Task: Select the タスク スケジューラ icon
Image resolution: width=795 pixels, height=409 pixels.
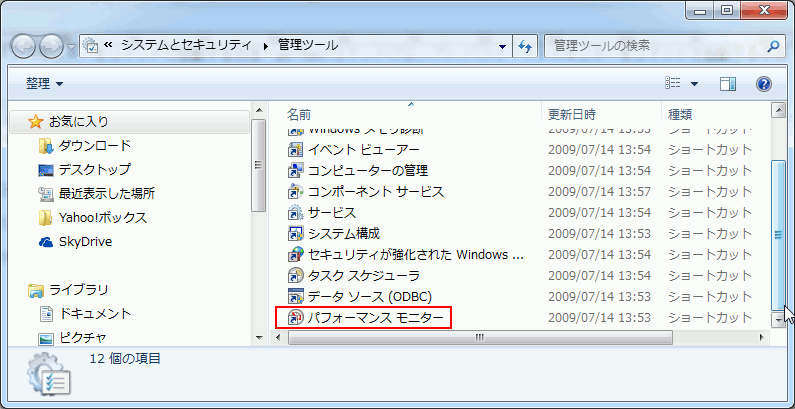Action: [295, 275]
